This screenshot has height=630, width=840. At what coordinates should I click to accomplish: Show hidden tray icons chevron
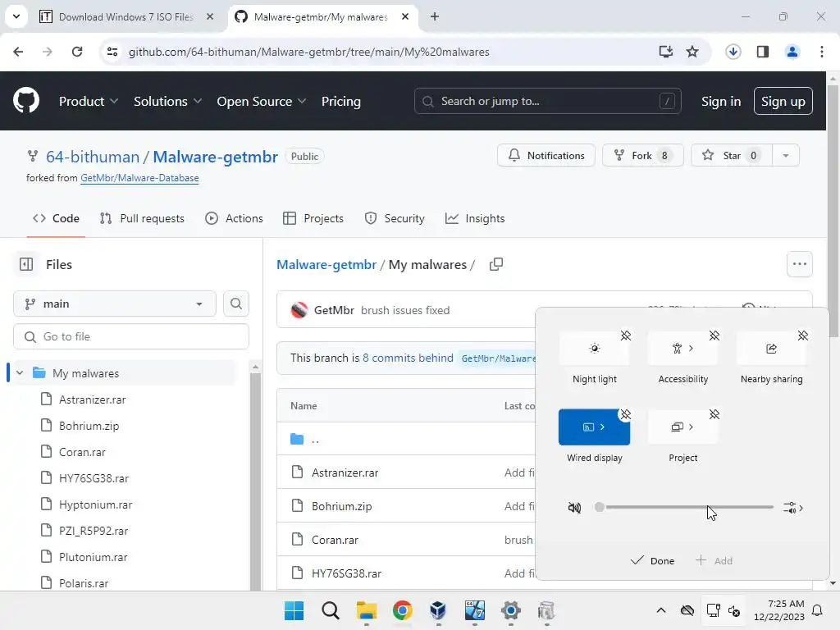(x=661, y=610)
